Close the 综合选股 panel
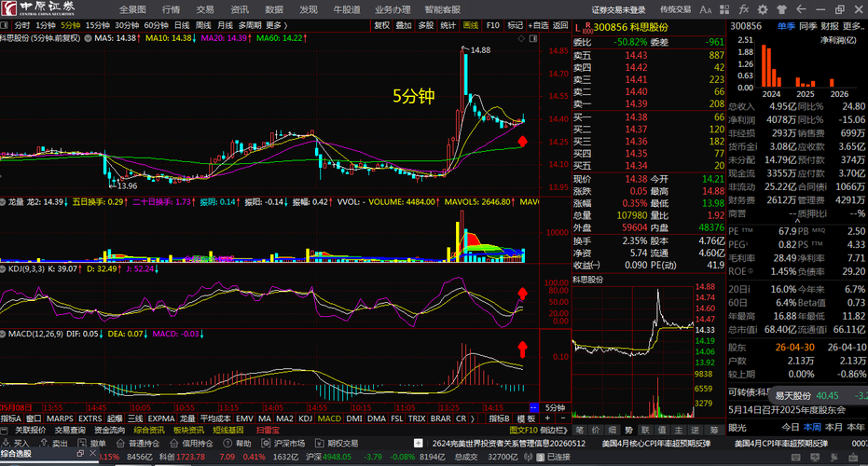Screen dimensions: 868x466 coord(92,453)
